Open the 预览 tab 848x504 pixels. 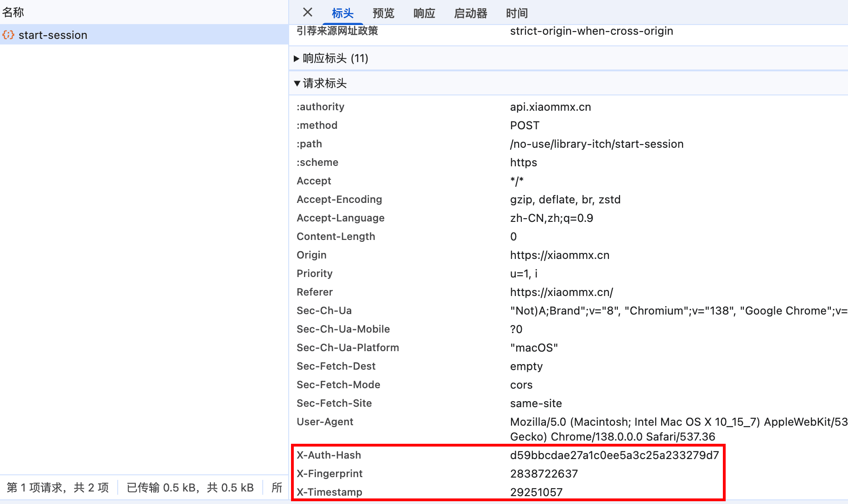click(383, 13)
